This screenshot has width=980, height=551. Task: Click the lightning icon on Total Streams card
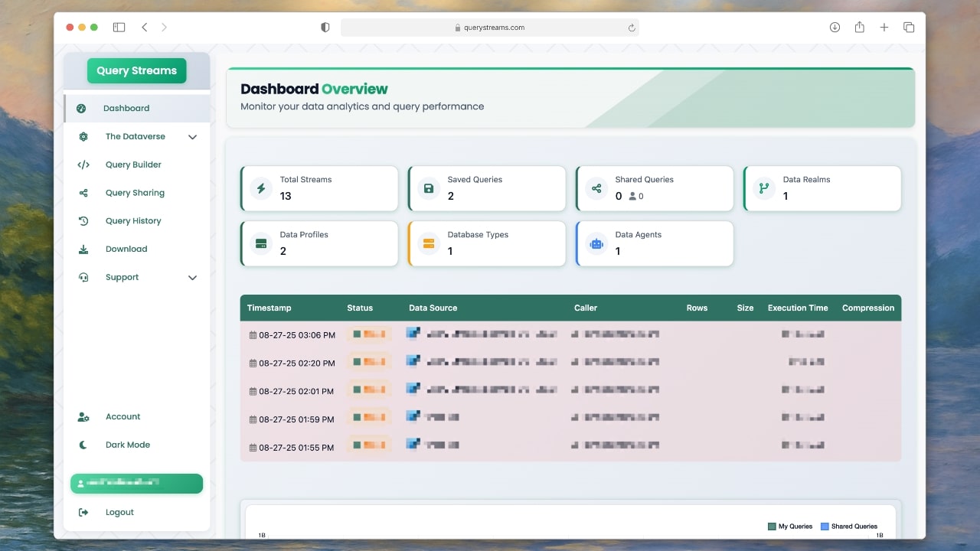pyautogui.click(x=260, y=188)
